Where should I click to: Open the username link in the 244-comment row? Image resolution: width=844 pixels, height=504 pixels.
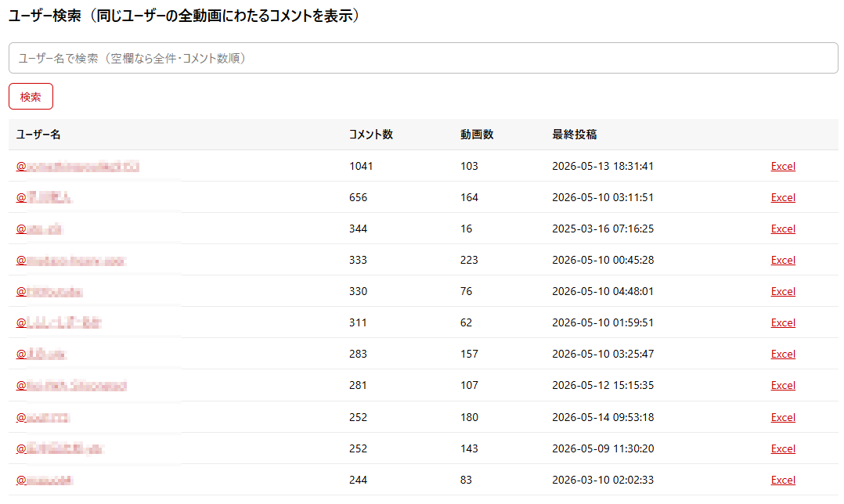click(x=44, y=481)
